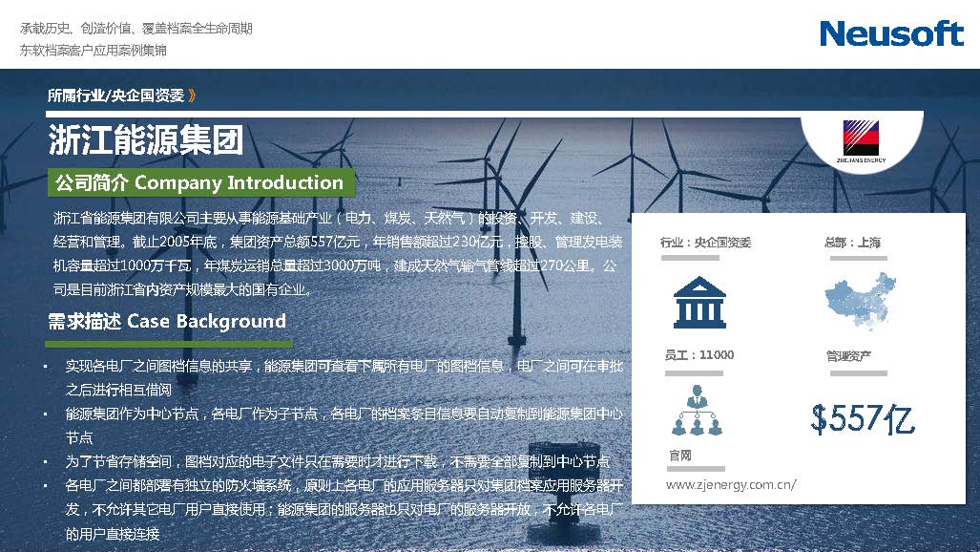Click the 员工：11000 label
This screenshot has width=980, height=552.
click(x=699, y=355)
